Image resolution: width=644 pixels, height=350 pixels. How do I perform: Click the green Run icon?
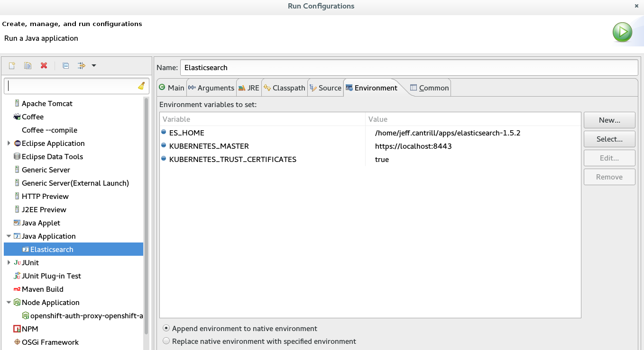(622, 32)
